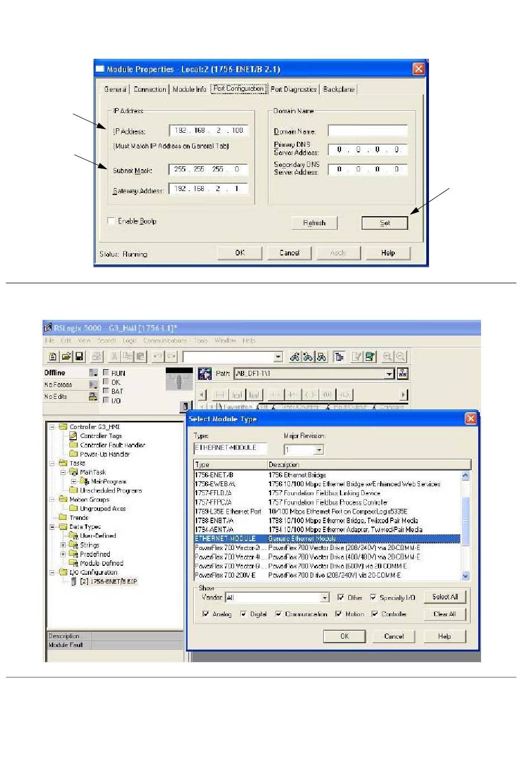532x777 pixels.
Task: Switch to the Module Info tab
Action: click(x=189, y=89)
